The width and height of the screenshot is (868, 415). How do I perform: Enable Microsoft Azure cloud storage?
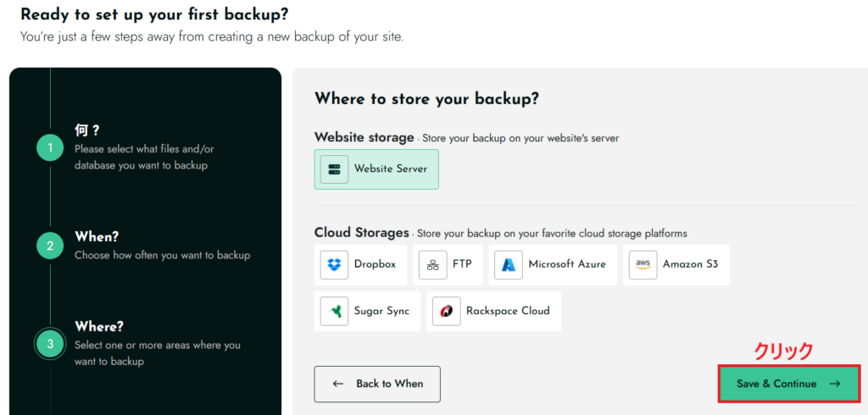(x=553, y=264)
